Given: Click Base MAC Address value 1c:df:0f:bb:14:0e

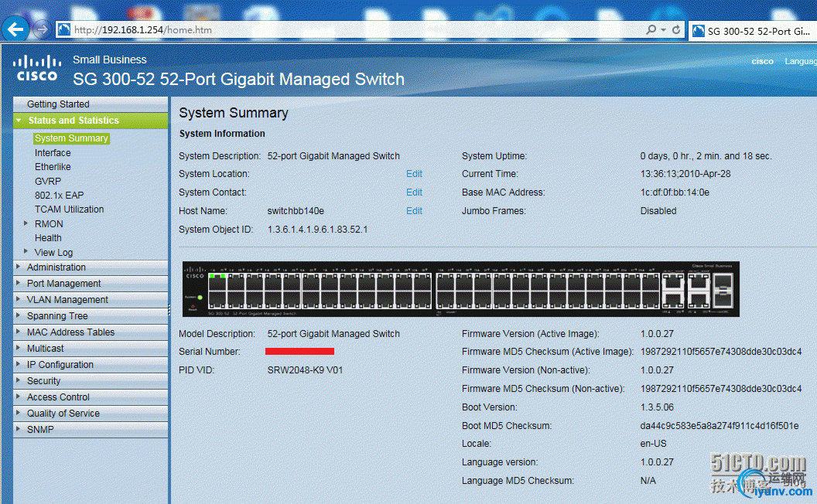Looking at the screenshot, I should point(675,192).
